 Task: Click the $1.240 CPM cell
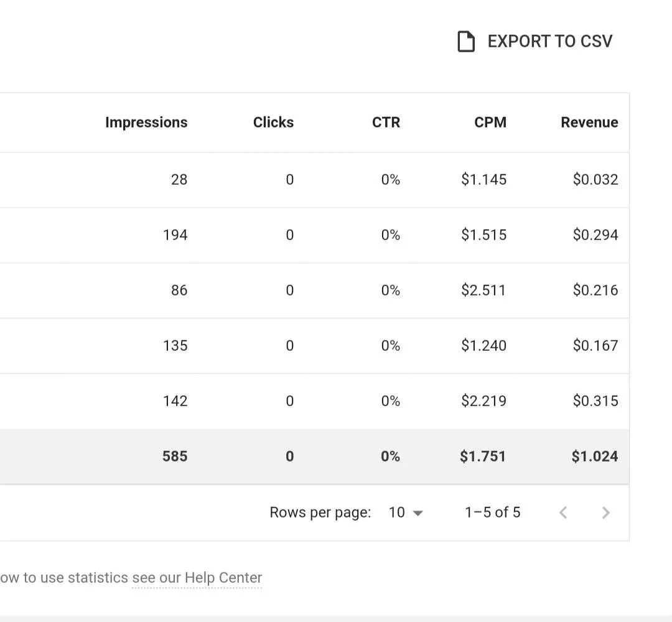[483, 345]
